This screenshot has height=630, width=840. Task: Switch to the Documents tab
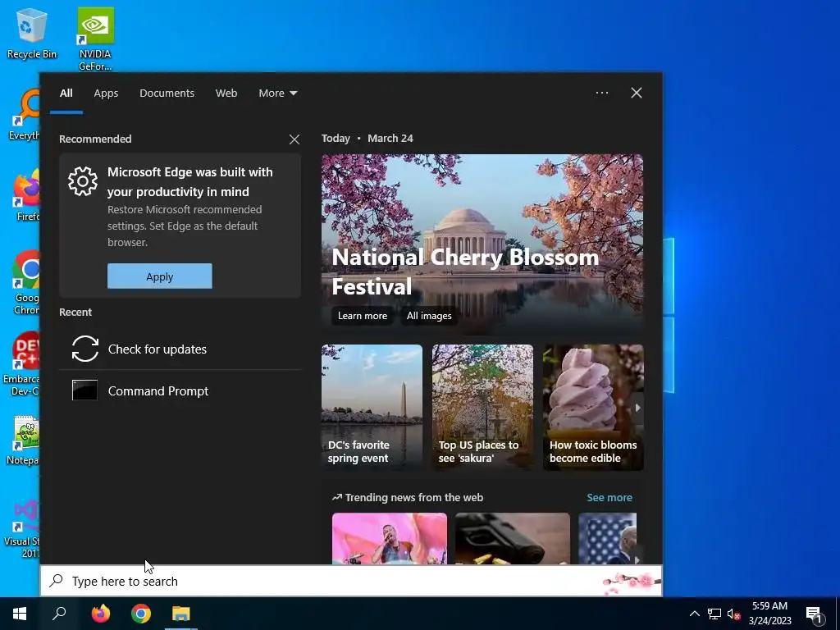click(x=167, y=94)
